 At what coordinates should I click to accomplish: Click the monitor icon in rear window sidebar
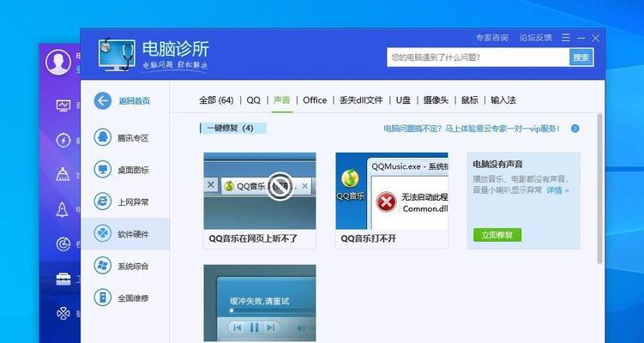(63, 105)
